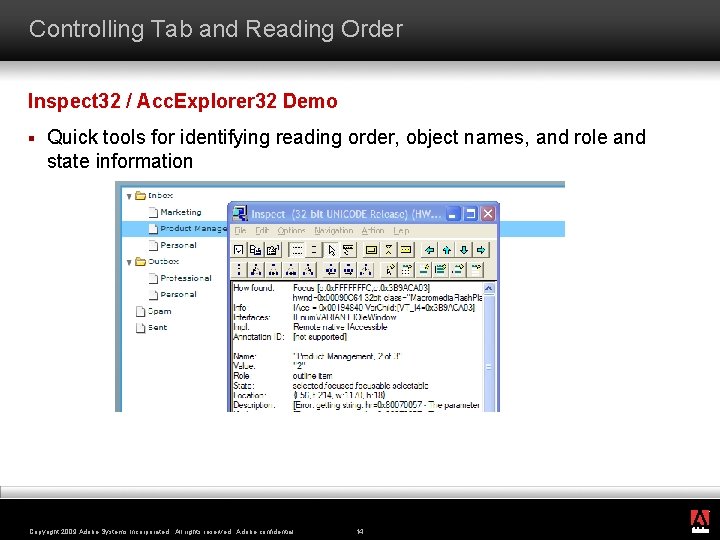Click the "Description:" row in Inspect output

357,405
